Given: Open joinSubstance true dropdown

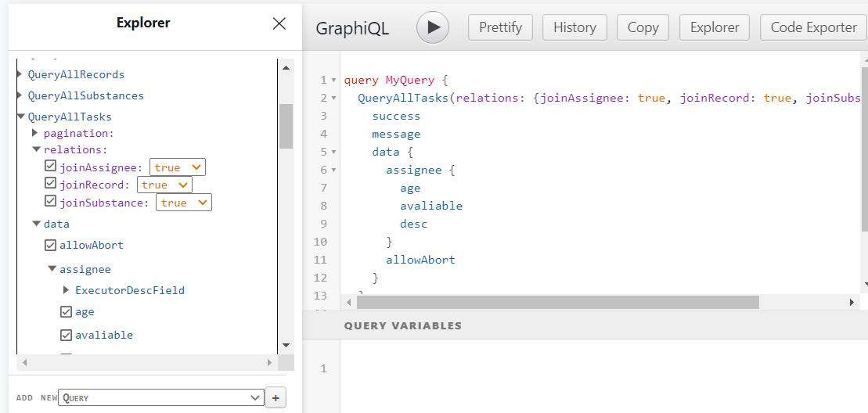Looking at the screenshot, I should (184, 203).
